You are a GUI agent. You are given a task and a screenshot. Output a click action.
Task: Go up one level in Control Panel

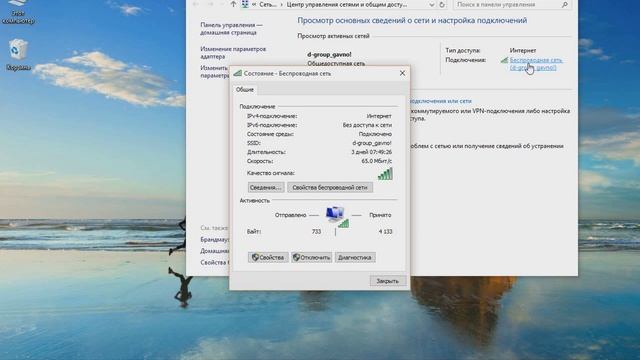(233, 4)
